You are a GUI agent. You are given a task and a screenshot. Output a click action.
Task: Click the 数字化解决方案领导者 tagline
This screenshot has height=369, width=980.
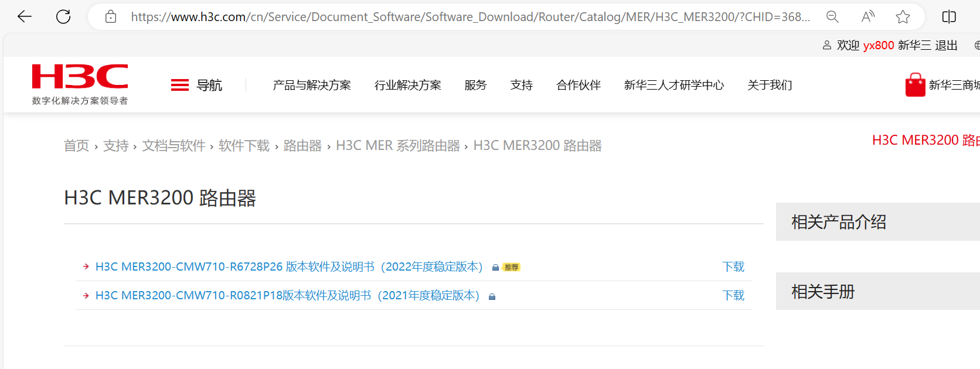[x=80, y=101]
